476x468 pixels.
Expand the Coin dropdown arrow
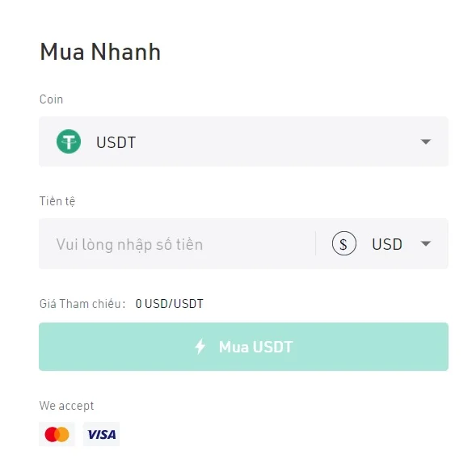click(x=426, y=141)
